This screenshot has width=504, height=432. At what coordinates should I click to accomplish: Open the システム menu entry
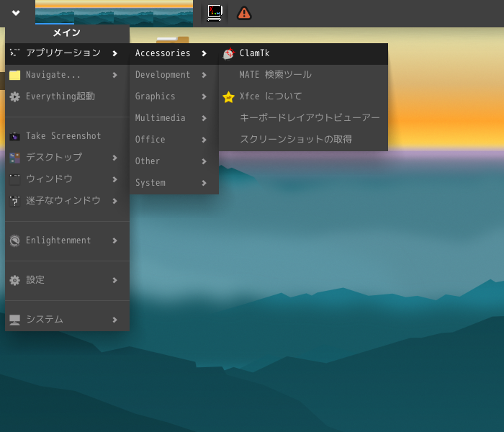coord(67,320)
